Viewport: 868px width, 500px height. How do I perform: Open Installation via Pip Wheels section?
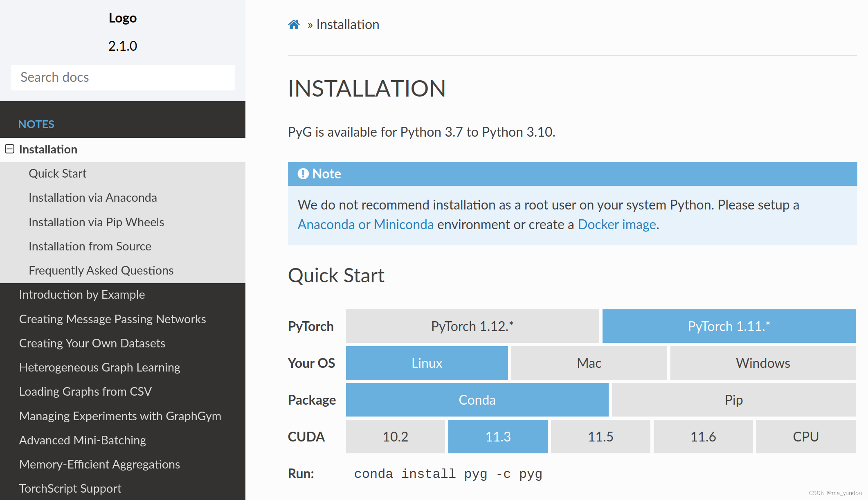(x=96, y=222)
